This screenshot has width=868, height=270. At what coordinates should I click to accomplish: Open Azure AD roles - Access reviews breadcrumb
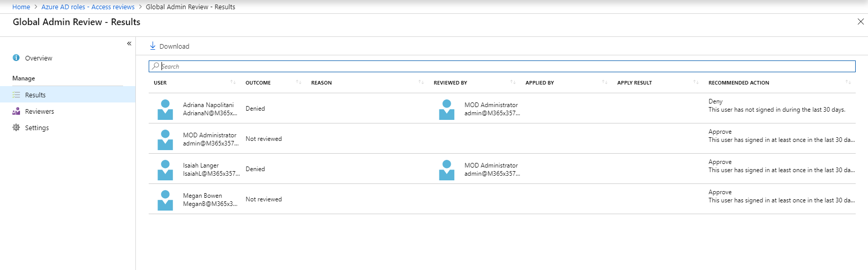pyautogui.click(x=88, y=7)
